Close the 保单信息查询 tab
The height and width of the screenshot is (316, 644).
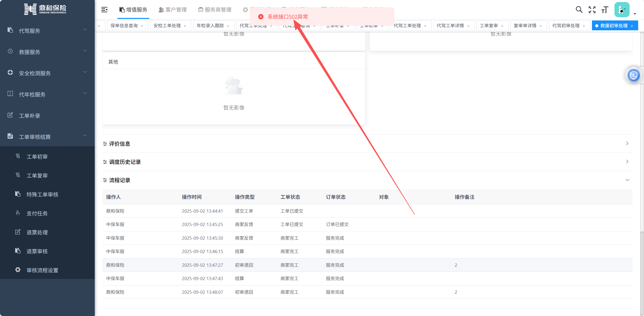tap(142, 26)
